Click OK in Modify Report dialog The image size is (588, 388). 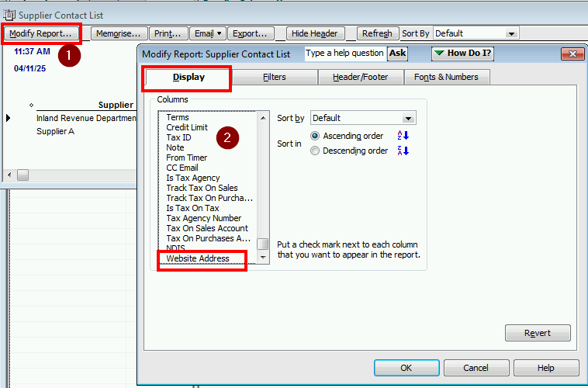coord(406,368)
